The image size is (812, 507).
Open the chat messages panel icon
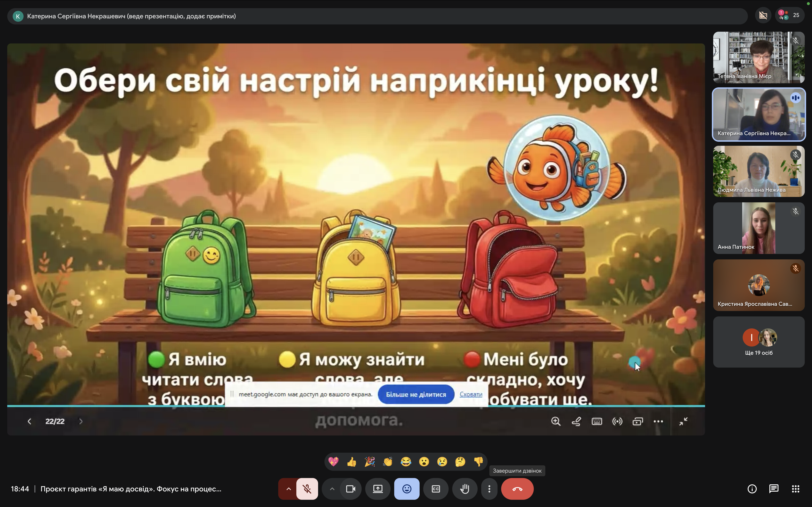774,489
